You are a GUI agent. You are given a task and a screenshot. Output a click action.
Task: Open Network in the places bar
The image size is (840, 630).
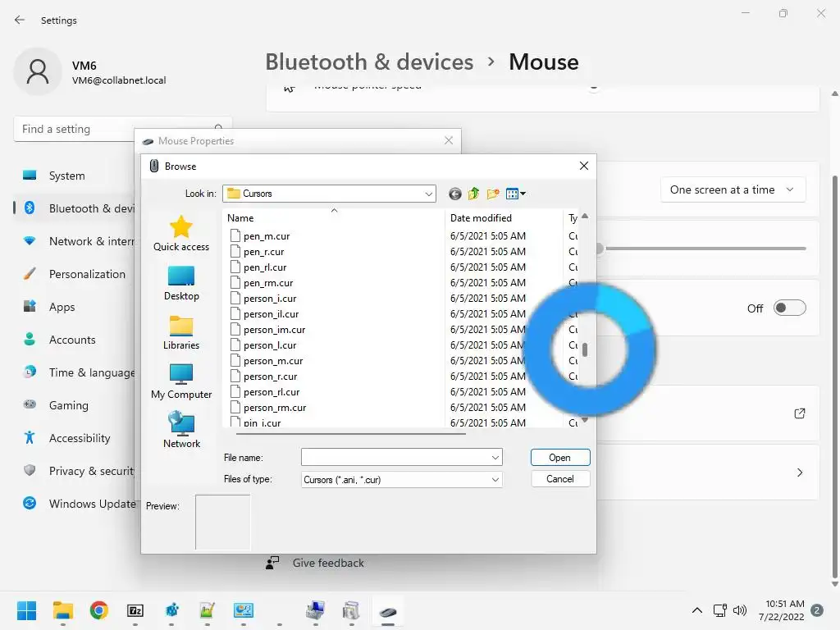point(181,430)
